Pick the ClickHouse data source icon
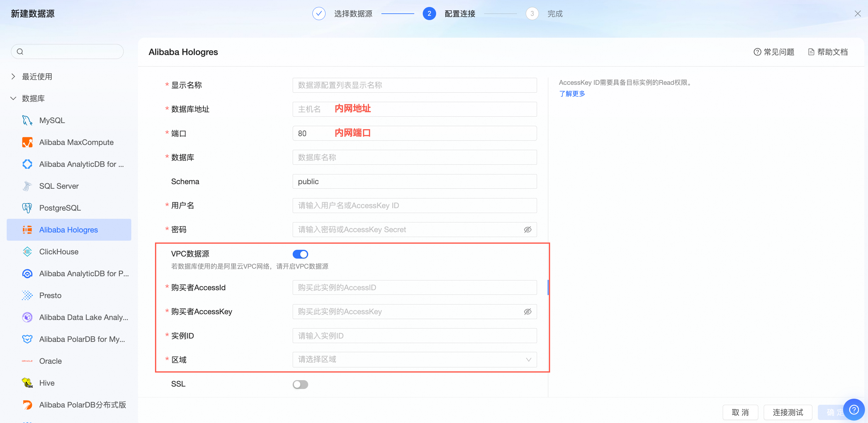This screenshot has height=423, width=868. [27, 252]
